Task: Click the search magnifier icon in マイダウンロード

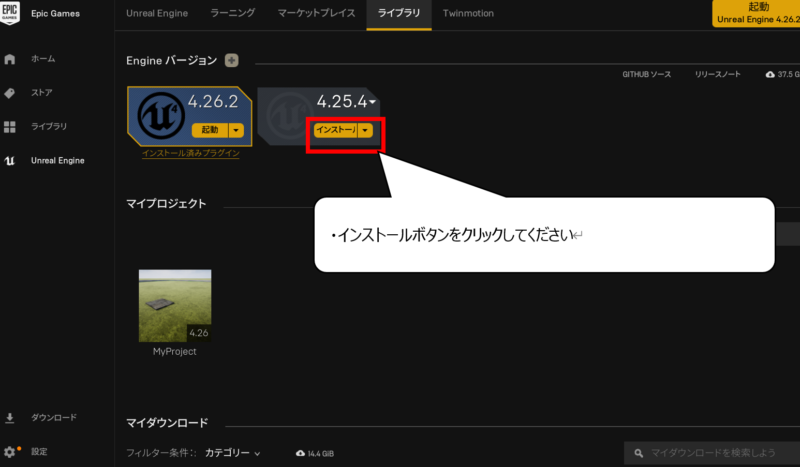Action: pos(638,453)
